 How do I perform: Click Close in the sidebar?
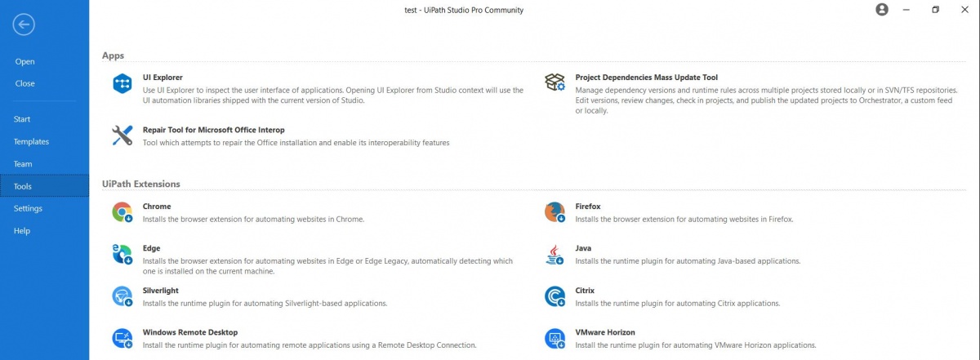pyautogui.click(x=24, y=83)
